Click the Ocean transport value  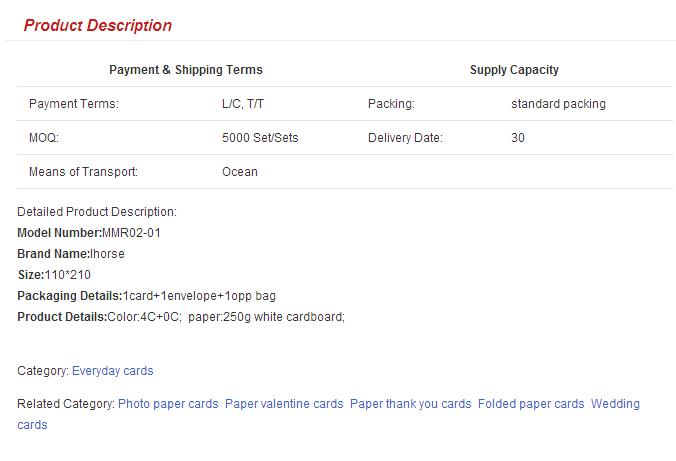coord(240,172)
